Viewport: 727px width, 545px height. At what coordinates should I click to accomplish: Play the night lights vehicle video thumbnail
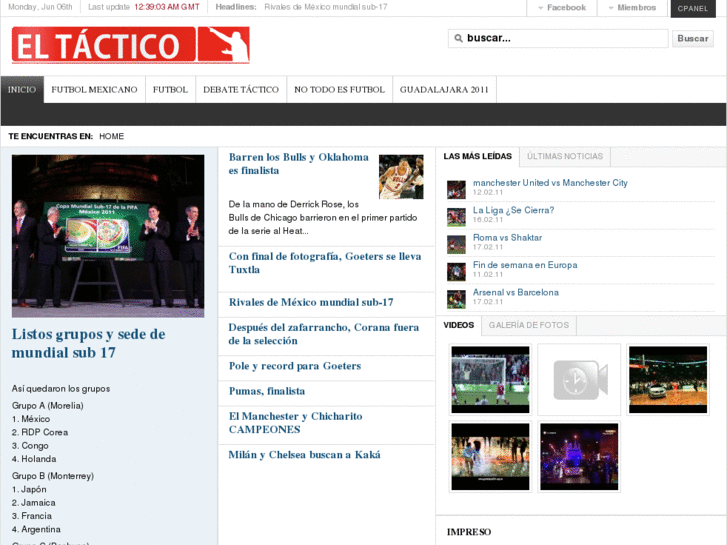click(579, 456)
